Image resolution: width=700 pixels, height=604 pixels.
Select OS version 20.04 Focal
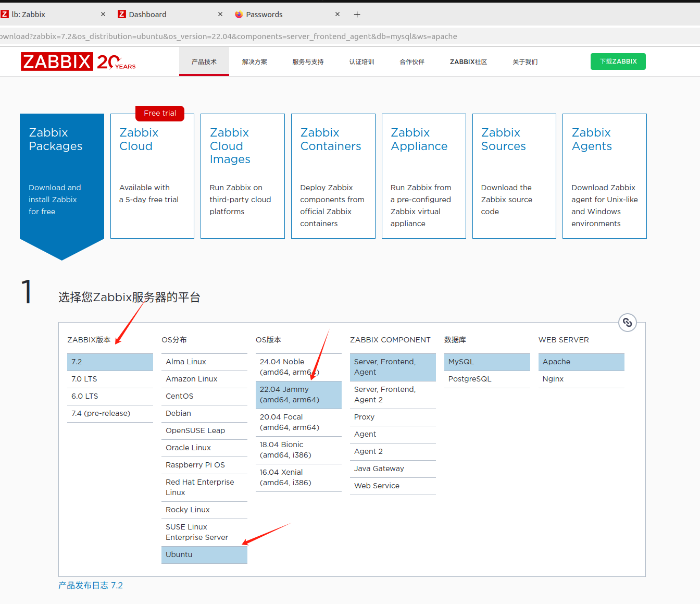tap(285, 422)
